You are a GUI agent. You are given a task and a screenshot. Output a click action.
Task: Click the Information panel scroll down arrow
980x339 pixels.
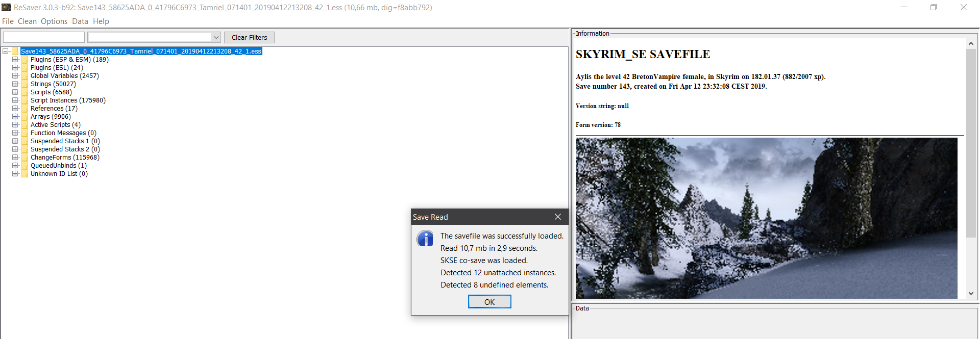(971, 294)
